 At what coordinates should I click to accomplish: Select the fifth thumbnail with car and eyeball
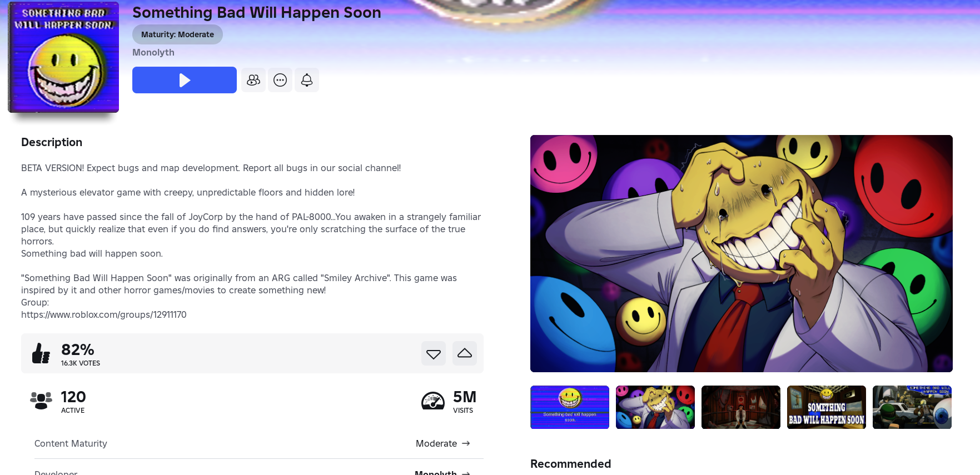click(x=912, y=407)
